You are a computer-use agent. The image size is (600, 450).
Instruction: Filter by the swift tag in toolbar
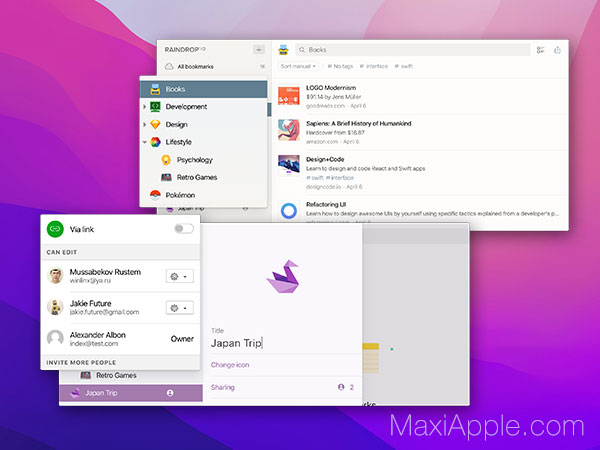[403, 67]
